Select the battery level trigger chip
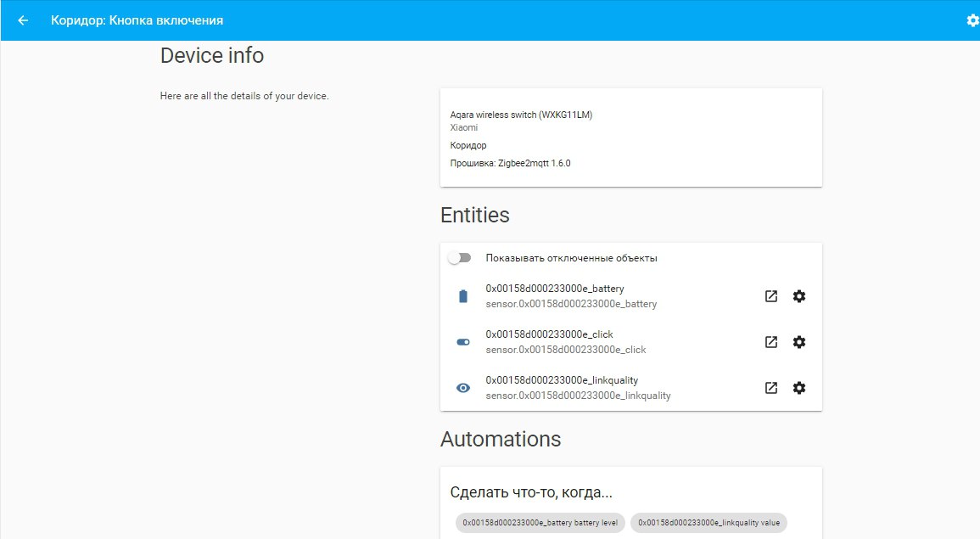Image resolution: width=980 pixels, height=539 pixels. [x=540, y=523]
